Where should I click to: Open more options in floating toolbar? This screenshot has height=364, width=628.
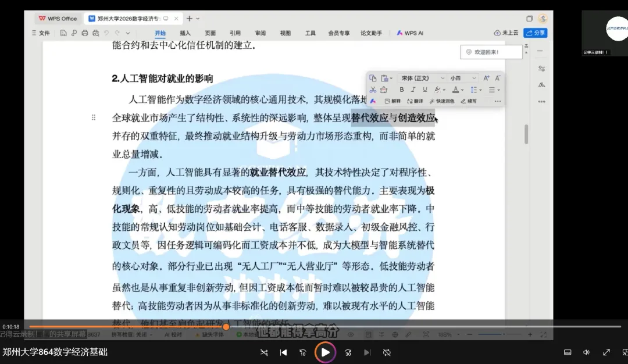click(x=497, y=101)
